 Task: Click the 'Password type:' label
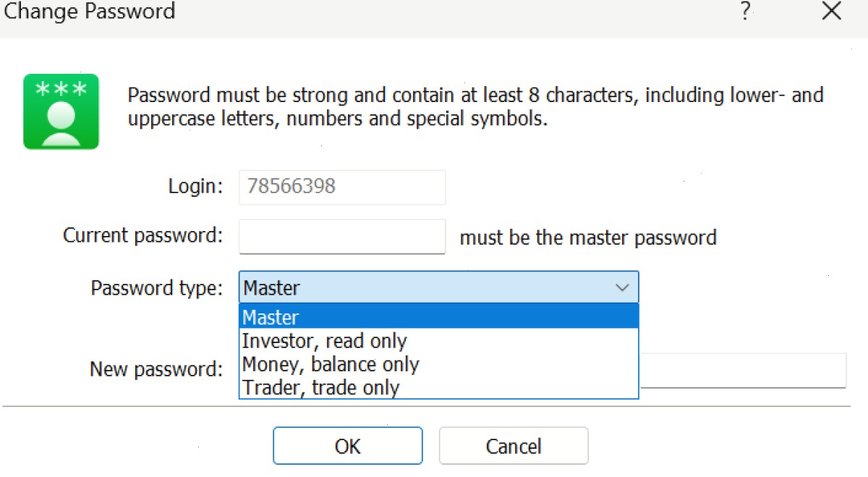point(157,288)
